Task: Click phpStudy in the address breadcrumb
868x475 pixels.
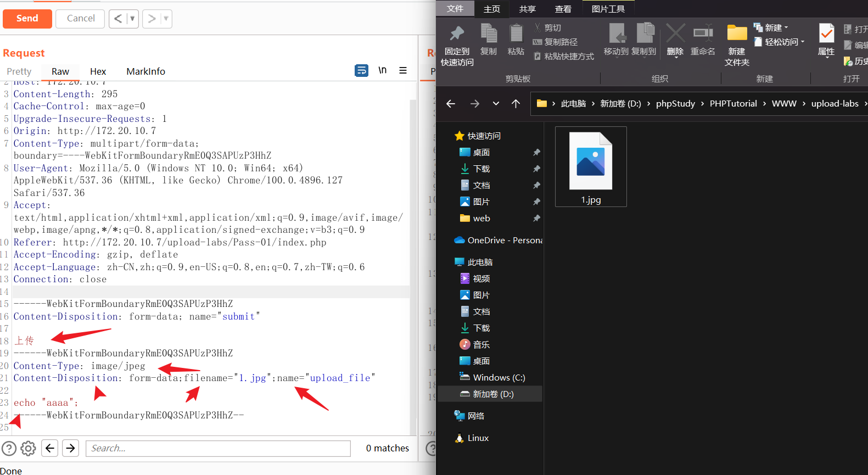Action: point(675,104)
